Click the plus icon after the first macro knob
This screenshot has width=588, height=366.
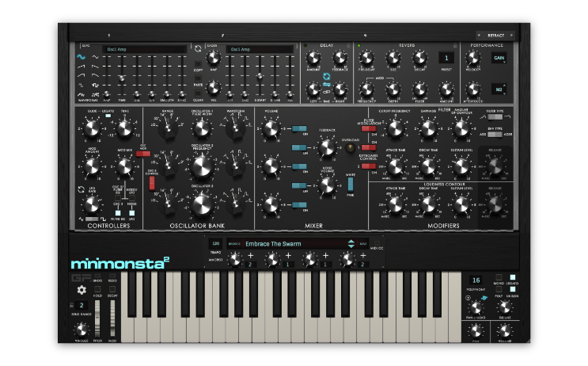(250, 256)
